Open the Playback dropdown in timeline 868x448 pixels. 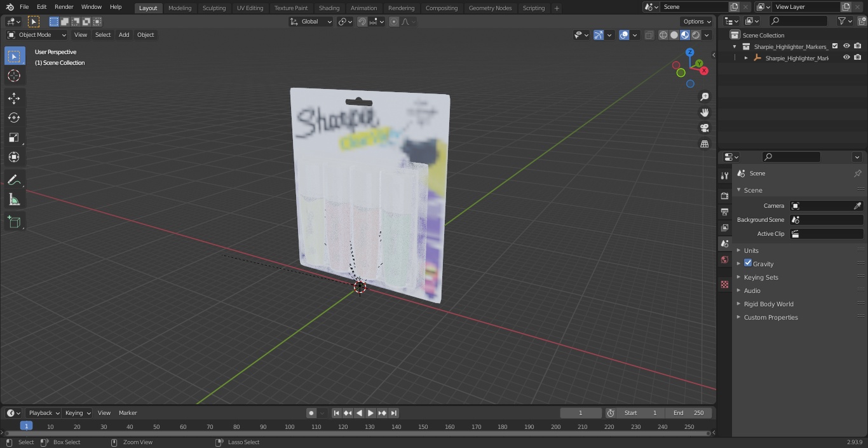[x=43, y=413]
